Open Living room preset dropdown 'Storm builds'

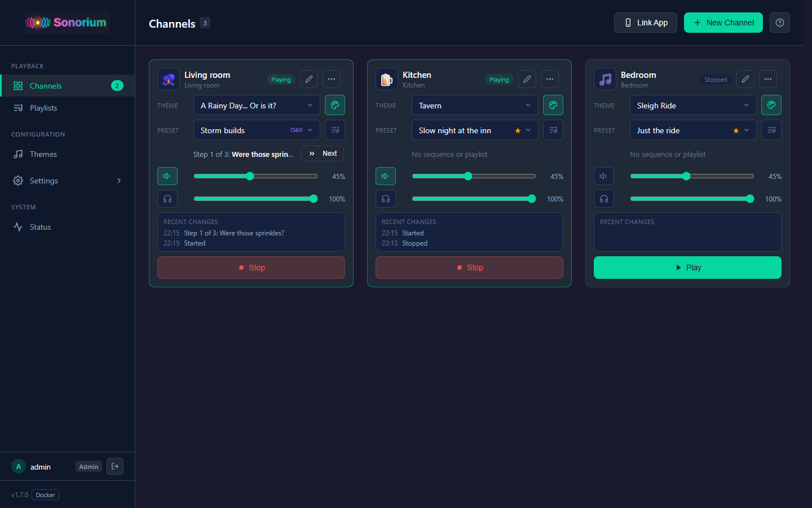pos(257,130)
